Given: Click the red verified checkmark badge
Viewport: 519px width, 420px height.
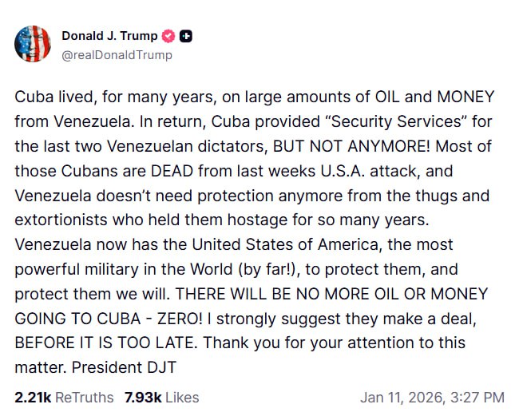Looking at the screenshot, I should [x=168, y=36].
